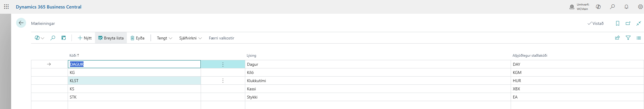This screenshot has width=644, height=109.
Task: Click the Eyða delete button
Action: [137, 38]
